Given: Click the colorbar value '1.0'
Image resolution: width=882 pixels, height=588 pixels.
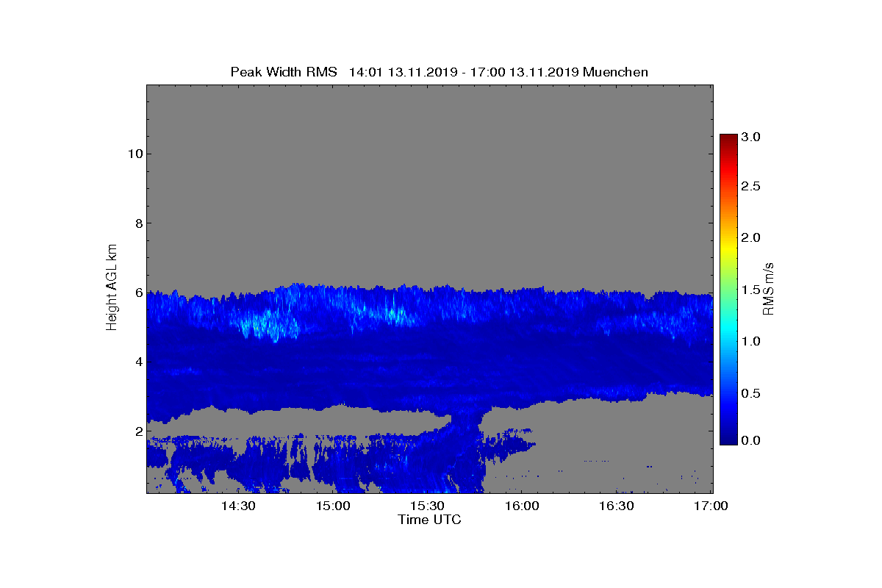Looking at the screenshot, I should click(751, 342).
